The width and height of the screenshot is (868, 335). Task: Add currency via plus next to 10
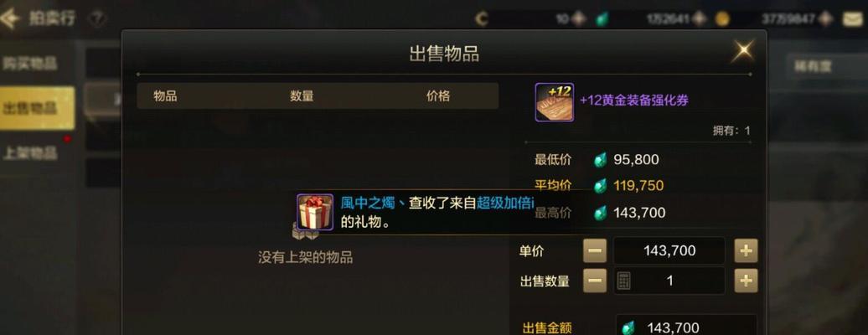[x=579, y=19]
